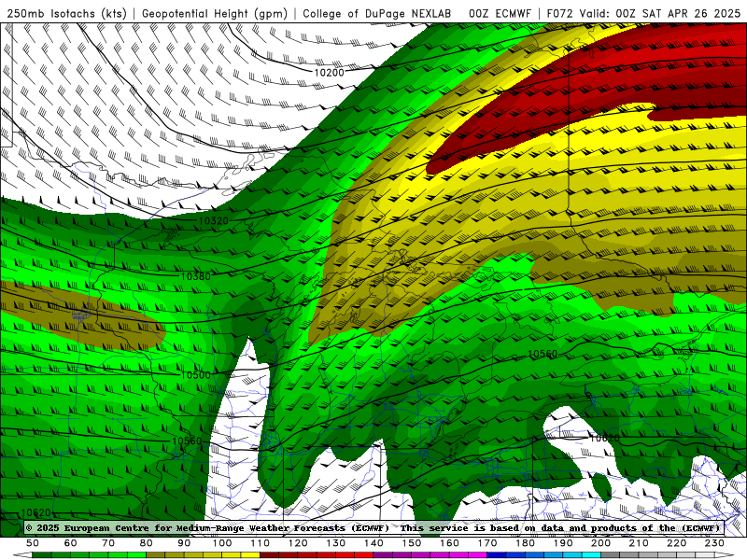
Task: Click the "250mb Isotachs (kts)" title text
Action: click(67, 14)
